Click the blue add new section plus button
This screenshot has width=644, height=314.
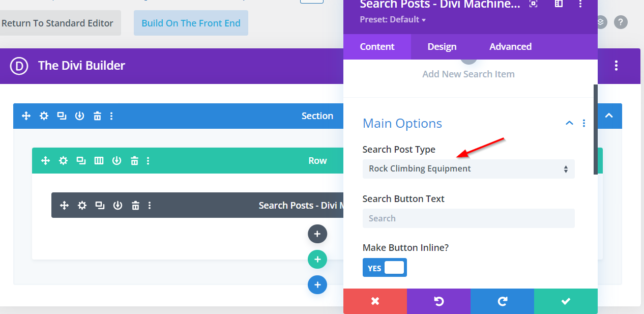click(317, 284)
